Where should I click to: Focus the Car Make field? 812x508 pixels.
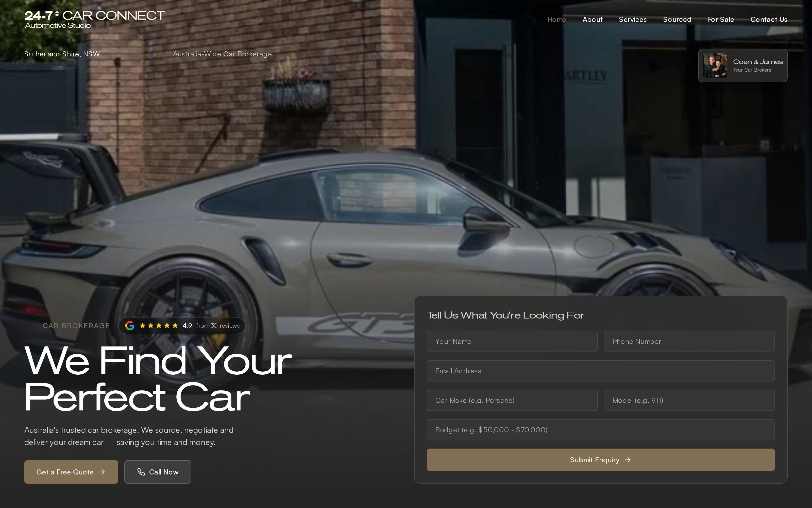[x=512, y=400]
